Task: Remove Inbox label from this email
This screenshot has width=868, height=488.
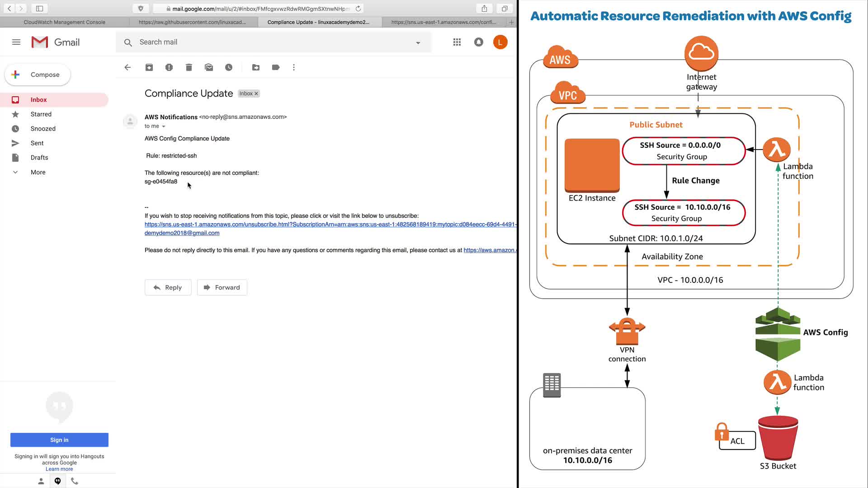Action: click(256, 94)
